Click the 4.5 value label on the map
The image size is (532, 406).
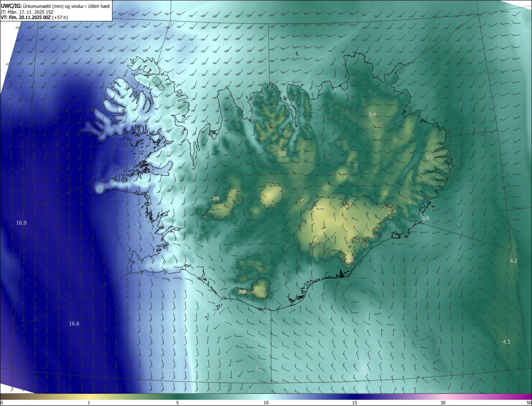[x=506, y=342]
